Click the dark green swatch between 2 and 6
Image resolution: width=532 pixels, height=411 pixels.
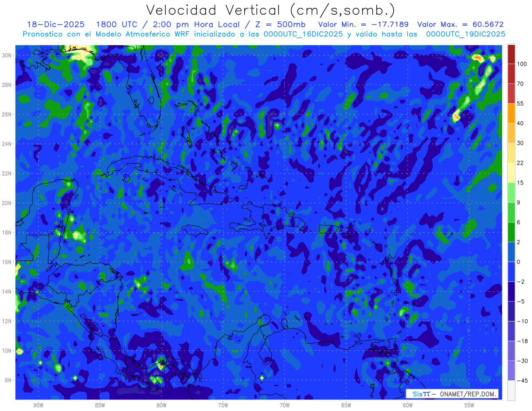(x=511, y=232)
